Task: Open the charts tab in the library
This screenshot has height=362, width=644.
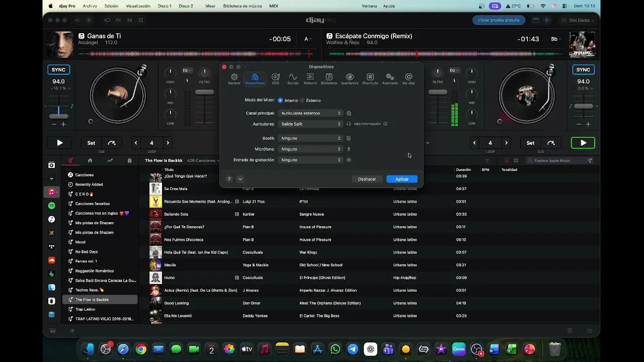Action: click(x=110, y=160)
